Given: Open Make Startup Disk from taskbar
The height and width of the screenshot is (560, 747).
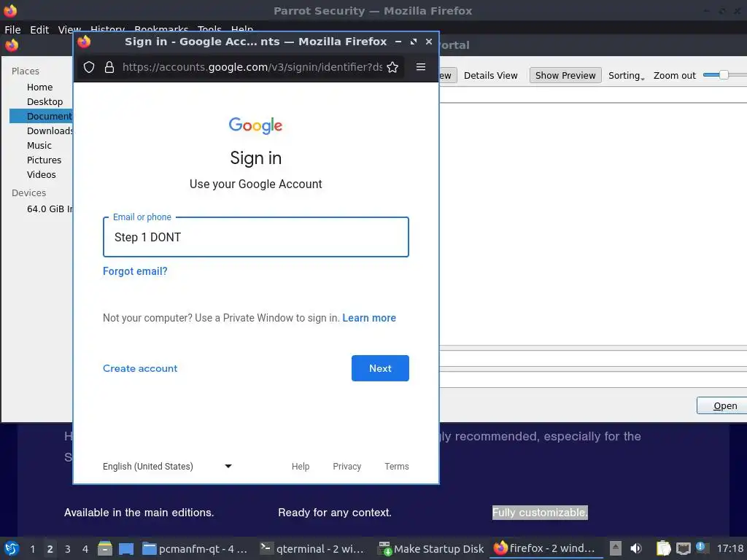Looking at the screenshot, I should [432, 548].
